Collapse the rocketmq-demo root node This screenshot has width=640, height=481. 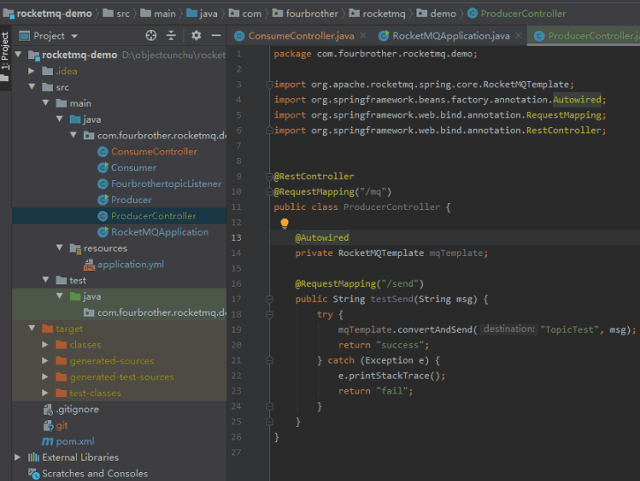click(x=18, y=54)
